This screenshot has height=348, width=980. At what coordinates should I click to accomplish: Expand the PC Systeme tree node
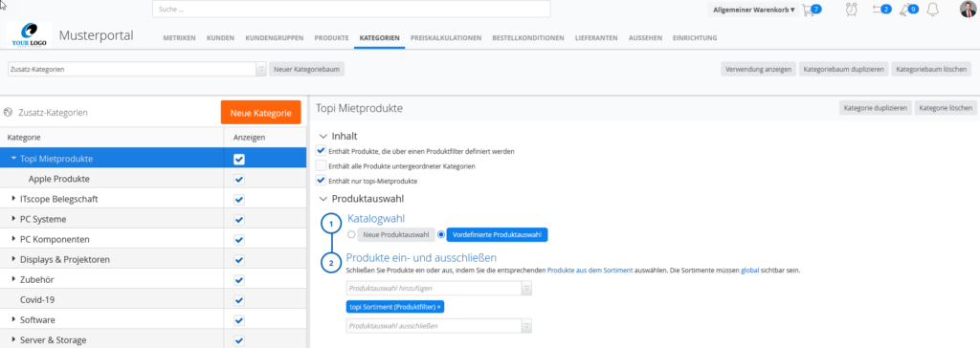(x=14, y=219)
